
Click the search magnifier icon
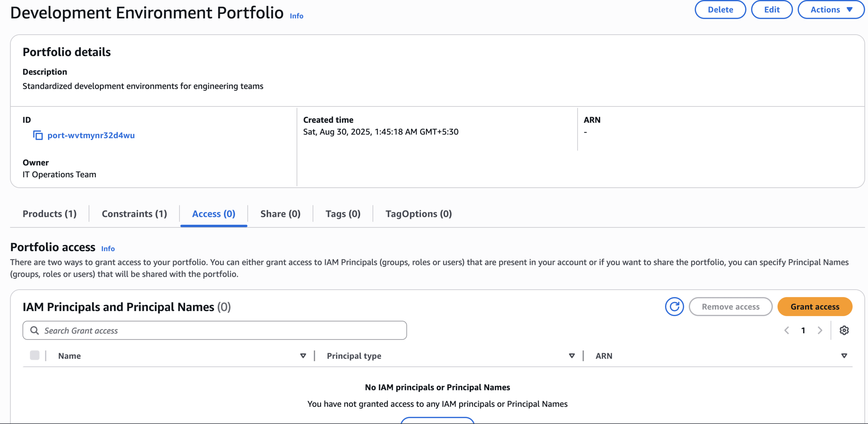34,330
